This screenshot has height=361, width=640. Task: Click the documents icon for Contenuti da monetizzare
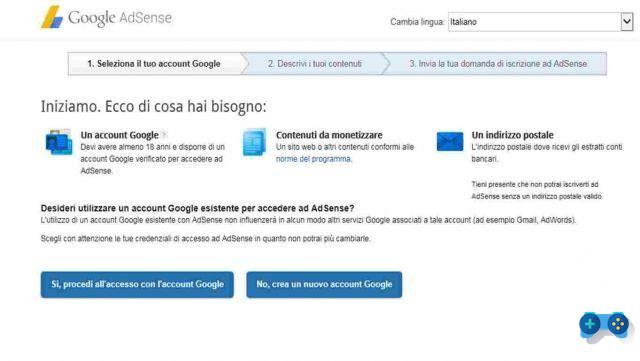coord(254,142)
